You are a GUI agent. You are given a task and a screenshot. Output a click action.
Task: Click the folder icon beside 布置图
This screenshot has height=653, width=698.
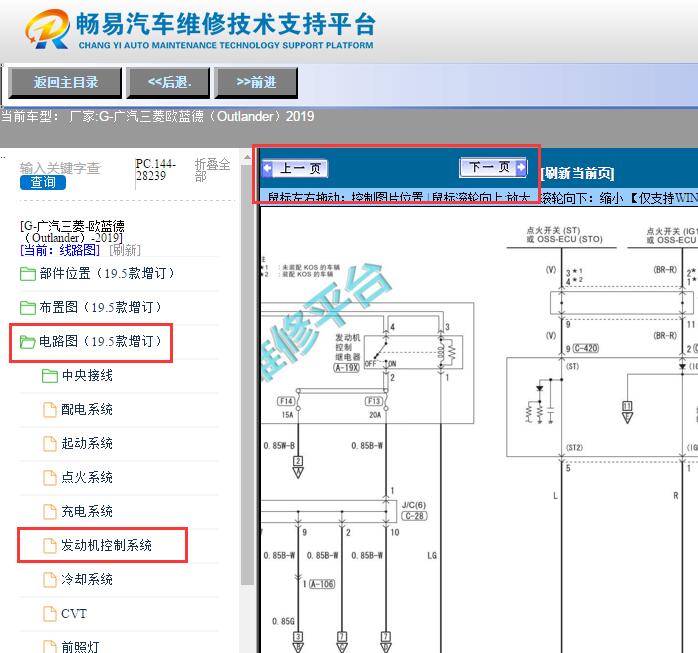28,308
